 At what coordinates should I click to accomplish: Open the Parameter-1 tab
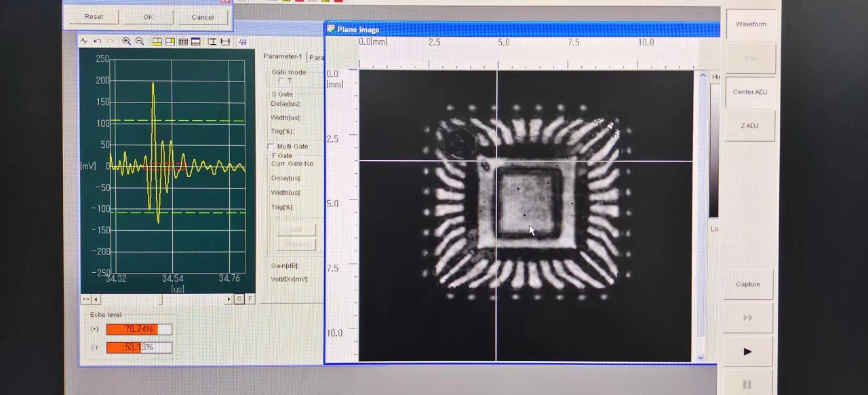click(282, 57)
